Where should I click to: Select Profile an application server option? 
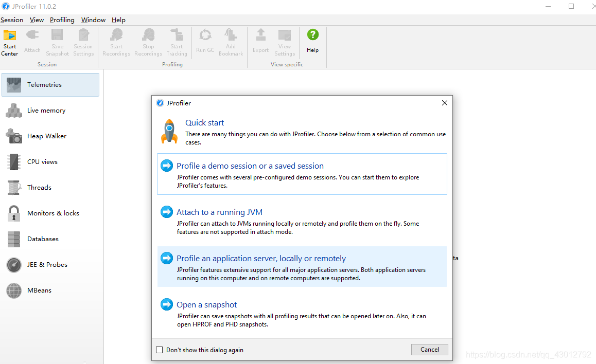pos(261,259)
